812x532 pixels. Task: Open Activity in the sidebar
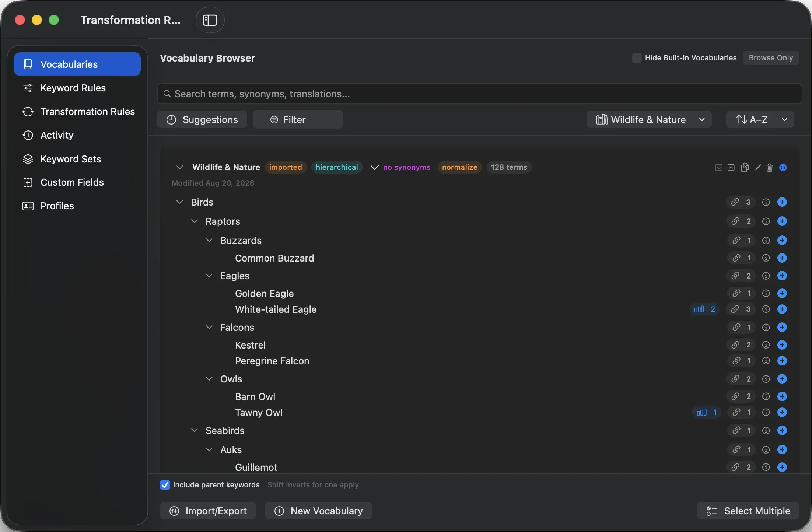point(77,135)
